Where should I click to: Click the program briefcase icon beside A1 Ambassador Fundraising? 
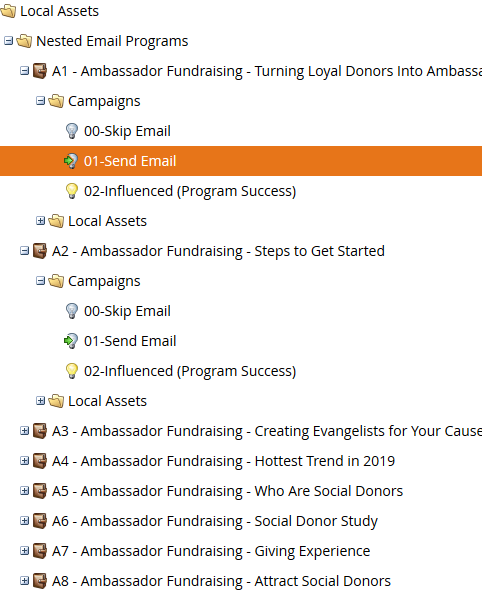tap(40, 71)
